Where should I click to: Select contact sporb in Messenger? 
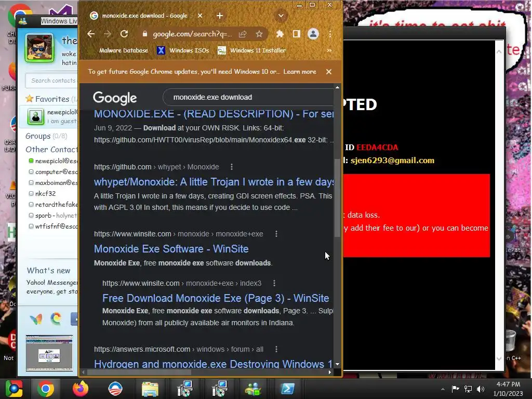tap(53, 216)
